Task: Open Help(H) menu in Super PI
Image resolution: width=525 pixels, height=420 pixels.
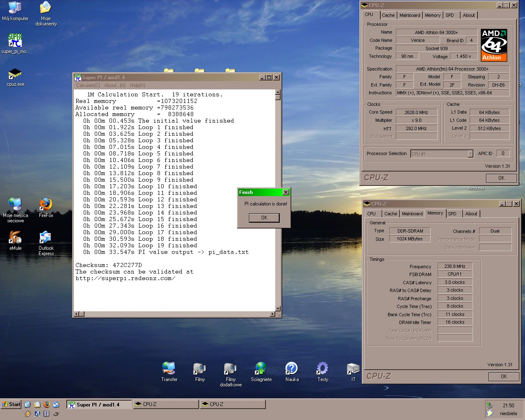Action: [x=137, y=85]
